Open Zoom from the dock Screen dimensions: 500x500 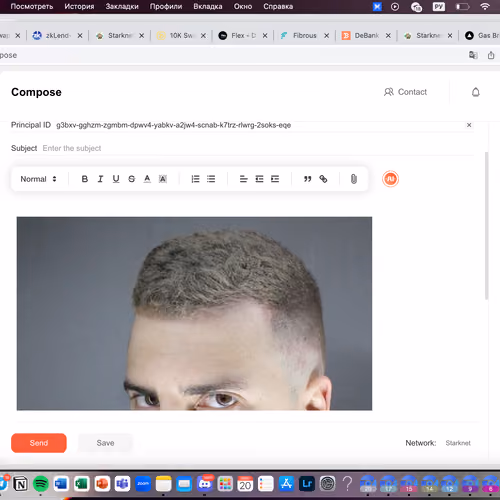click(143, 484)
